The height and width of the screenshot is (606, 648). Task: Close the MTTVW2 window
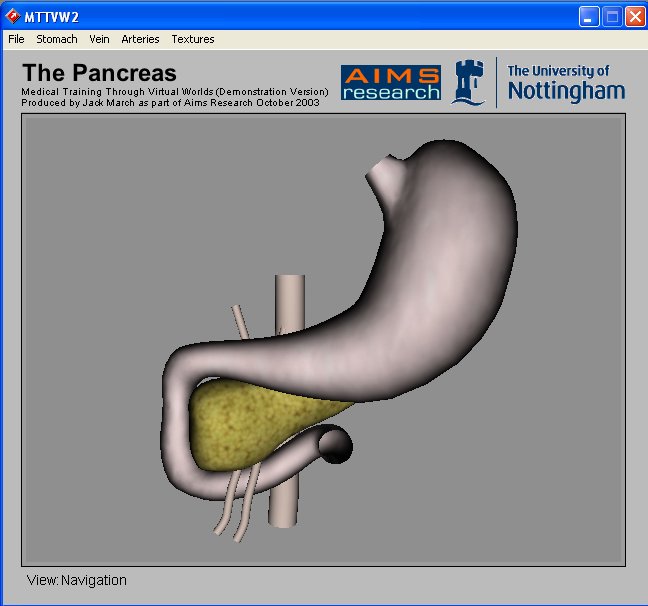coord(634,15)
